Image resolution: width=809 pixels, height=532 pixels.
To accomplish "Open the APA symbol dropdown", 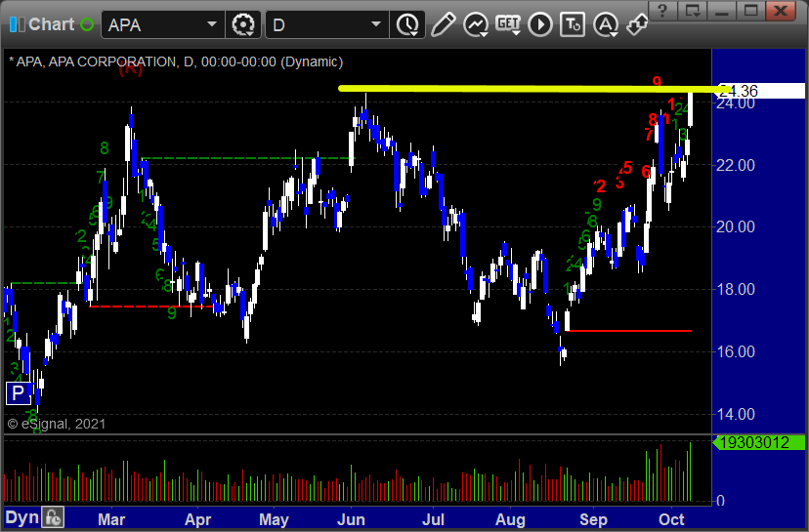I will [x=212, y=24].
